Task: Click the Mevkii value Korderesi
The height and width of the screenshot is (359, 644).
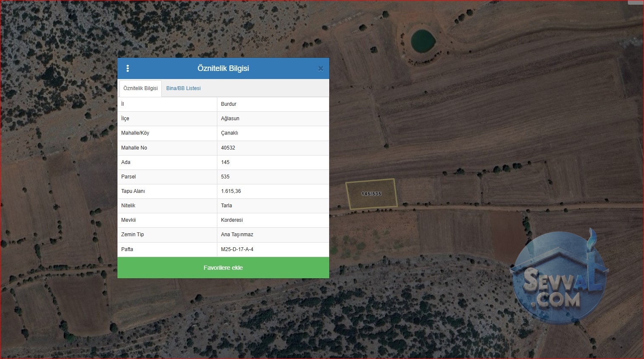Action: click(x=232, y=220)
